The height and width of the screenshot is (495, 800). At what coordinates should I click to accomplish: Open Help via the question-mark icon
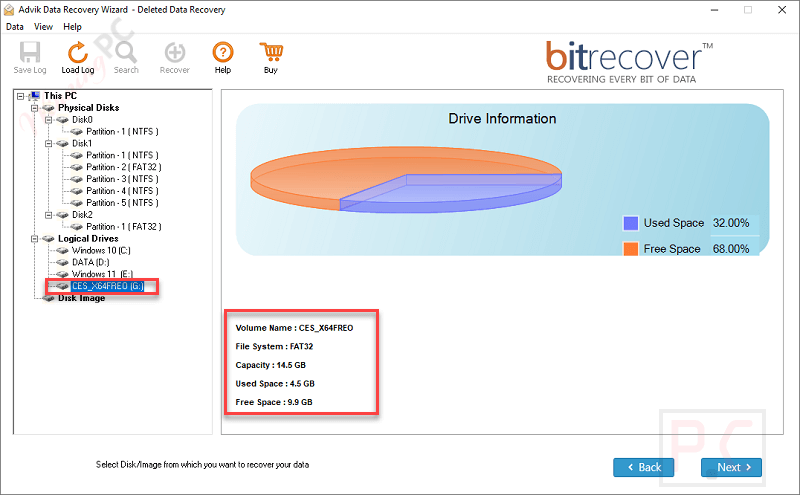pos(223,52)
